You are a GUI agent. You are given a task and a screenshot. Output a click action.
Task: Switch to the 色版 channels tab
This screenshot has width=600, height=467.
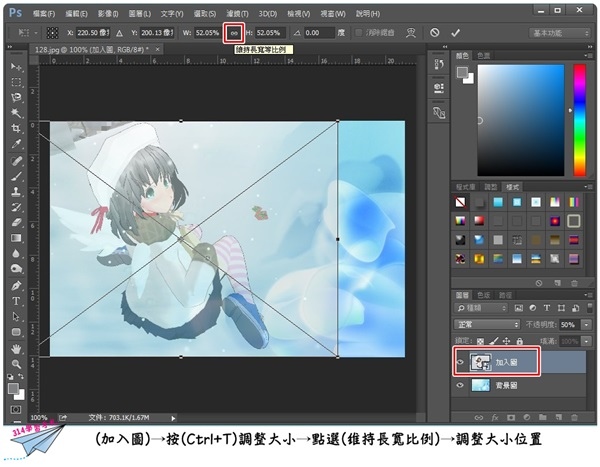484,295
